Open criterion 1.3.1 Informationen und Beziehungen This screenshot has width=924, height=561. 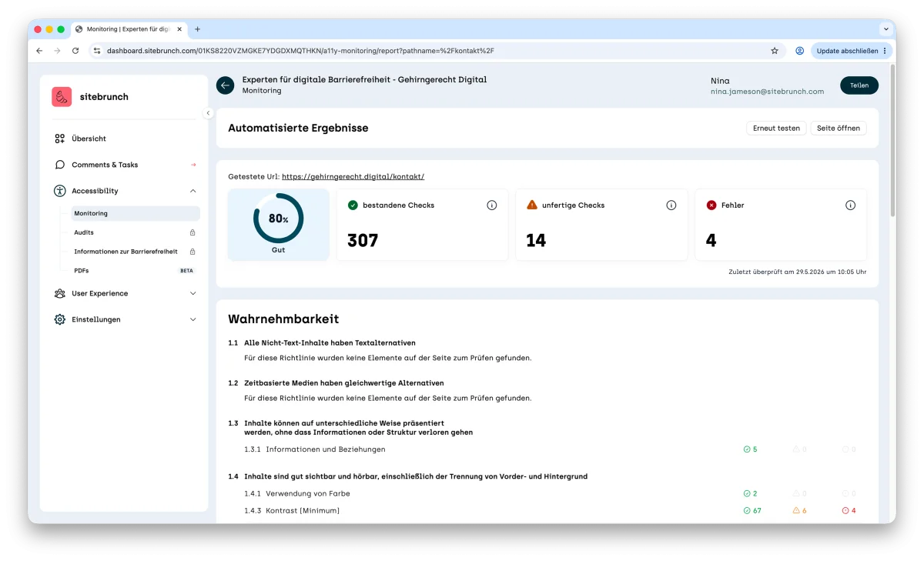pos(315,449)
